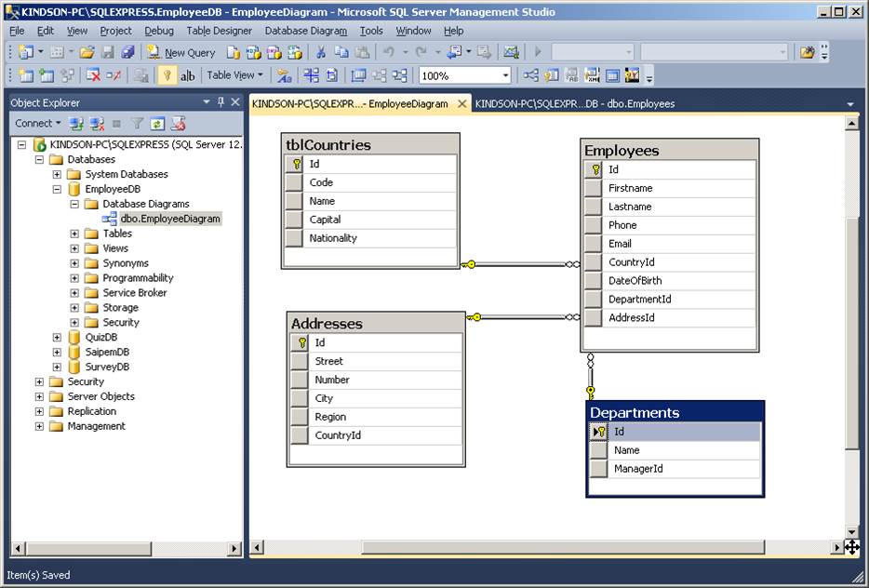Click the Disconnect icon in Object Explorer

(94, 122)
